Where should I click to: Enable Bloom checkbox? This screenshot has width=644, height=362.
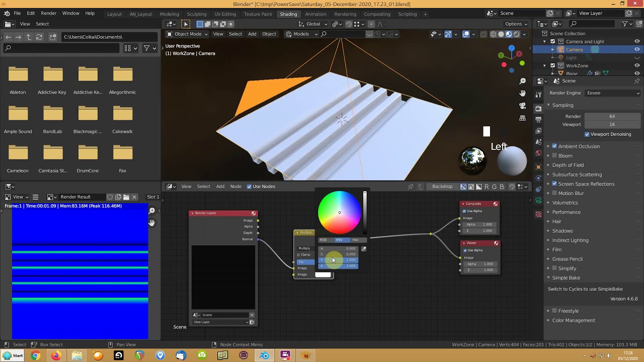554,156
